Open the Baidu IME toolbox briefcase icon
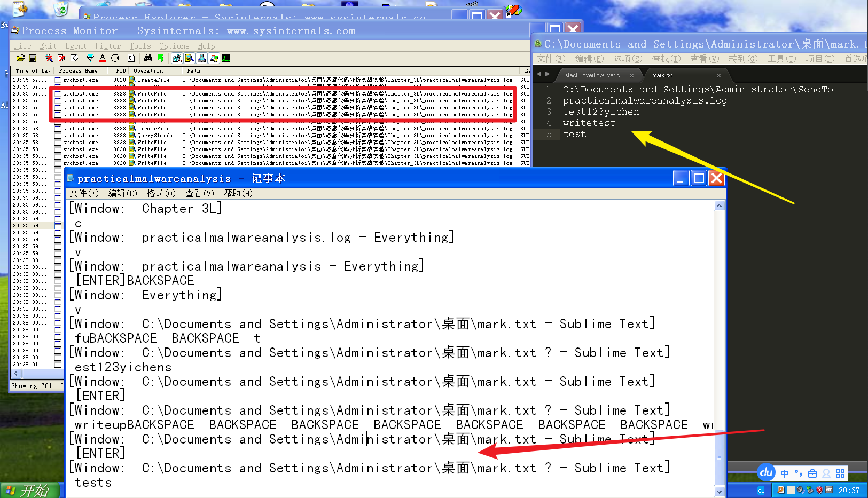The image size is (868, 498). click(812, 473)
